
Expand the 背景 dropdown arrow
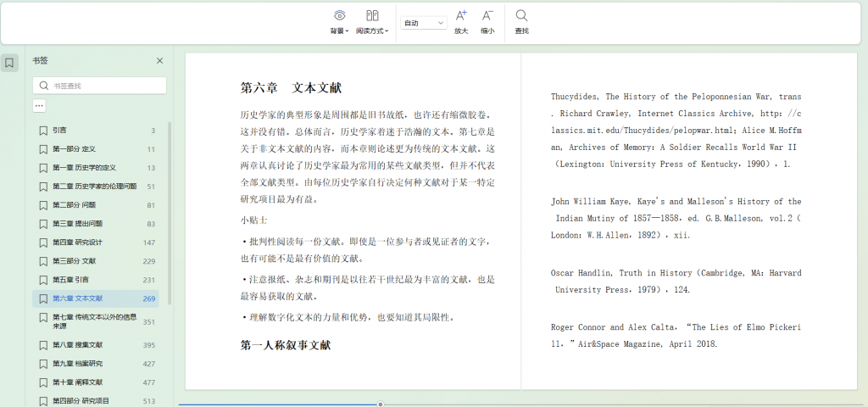(347, 31)
